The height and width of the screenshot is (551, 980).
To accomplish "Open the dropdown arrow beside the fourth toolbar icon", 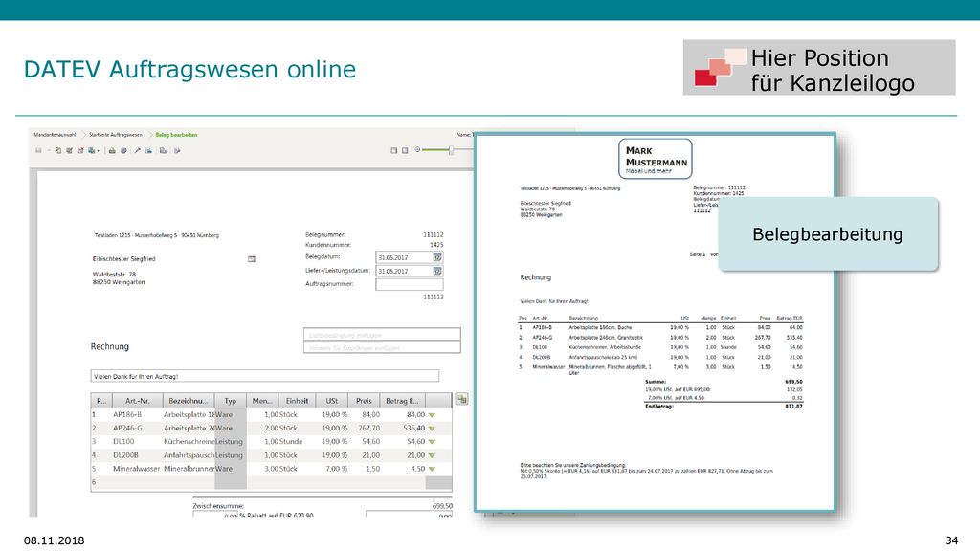I will (x=99, y=151).
